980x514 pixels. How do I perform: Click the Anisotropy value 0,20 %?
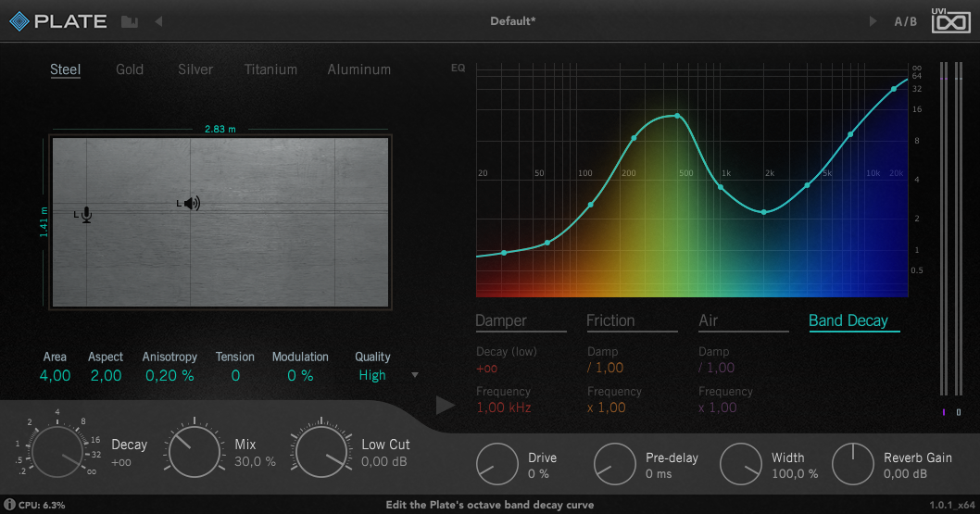170,375
